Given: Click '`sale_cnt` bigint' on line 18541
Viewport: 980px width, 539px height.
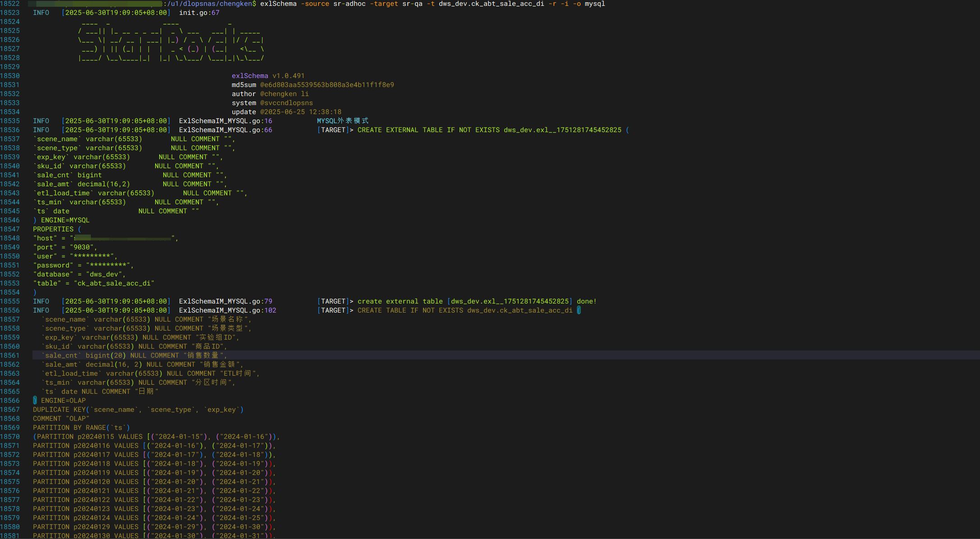Looking at the screenshot, I should (x=67, y=175).
